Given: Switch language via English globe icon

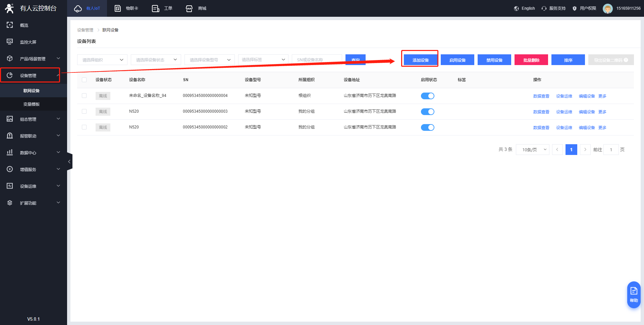Looking at the screenshot, I should (x=517, y=8).
